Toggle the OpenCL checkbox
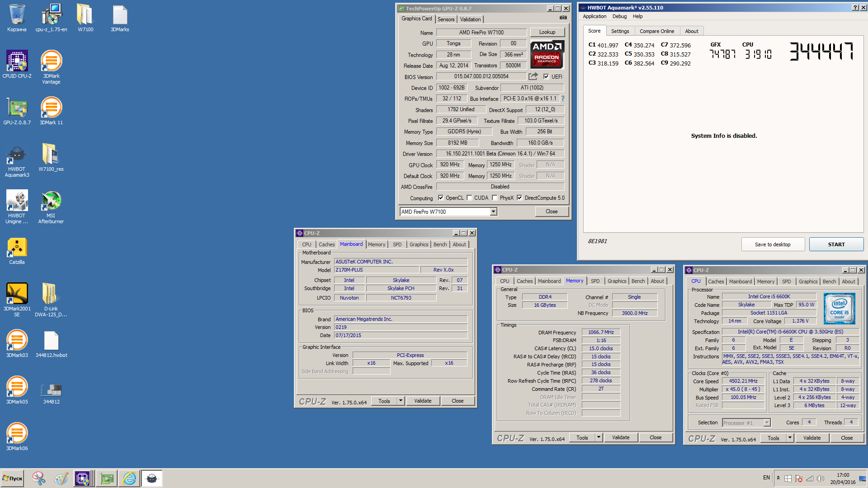The image size is (868, 488). [441, 198]
